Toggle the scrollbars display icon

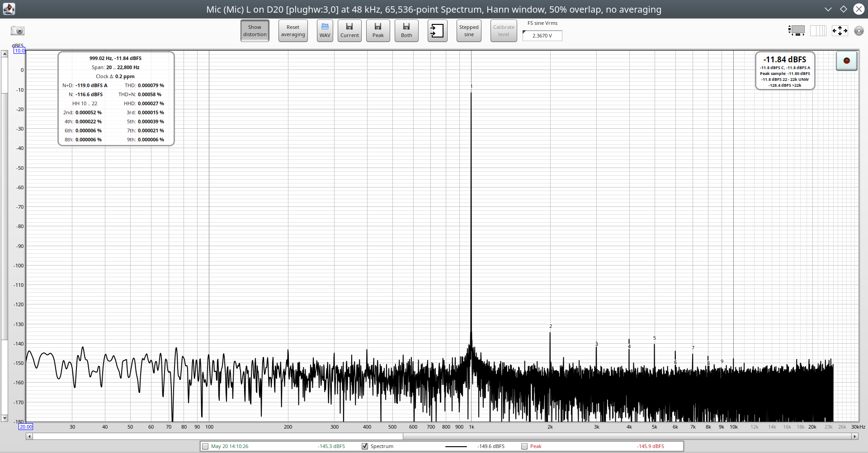click(x=797, y=31)
